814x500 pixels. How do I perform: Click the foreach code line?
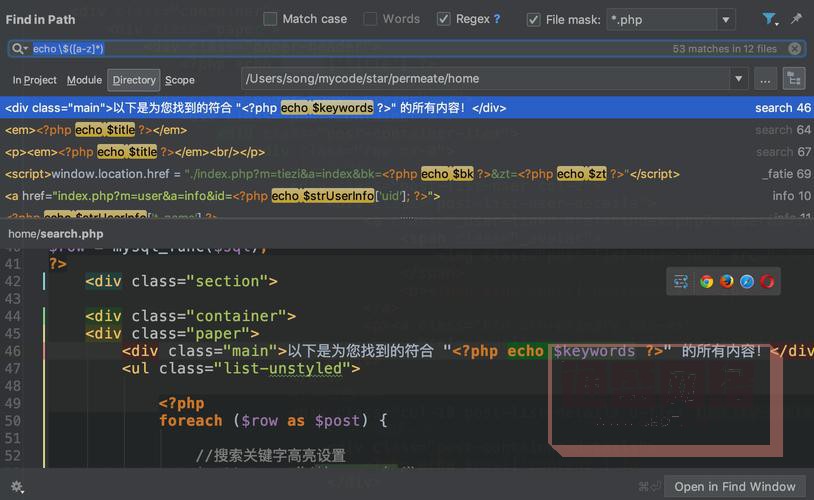273,421
